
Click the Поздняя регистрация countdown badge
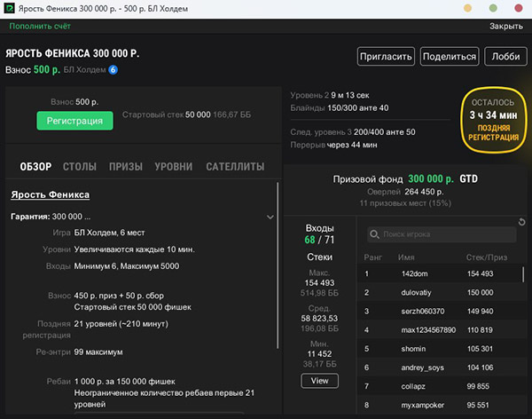[x=493, y=120]
